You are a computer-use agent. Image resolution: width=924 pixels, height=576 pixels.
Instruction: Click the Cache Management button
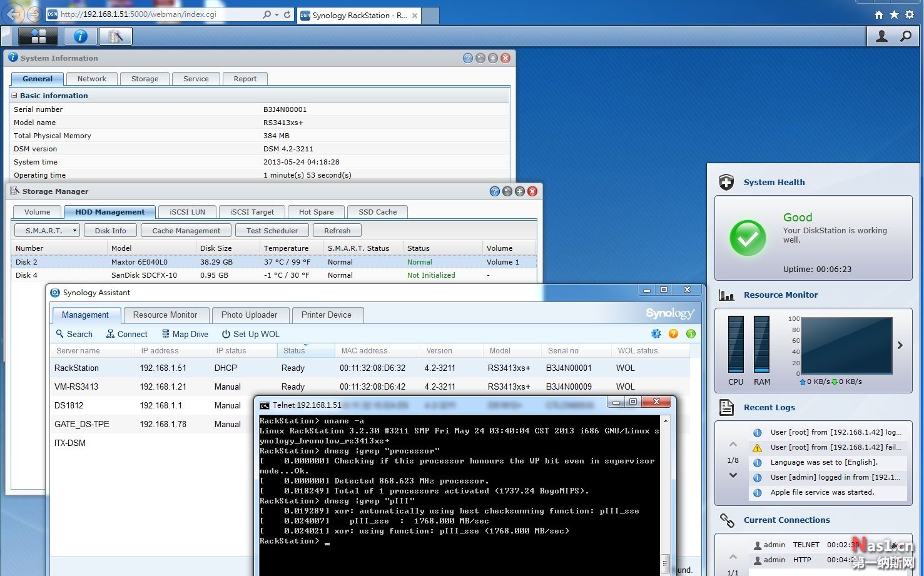click(186, 231)
